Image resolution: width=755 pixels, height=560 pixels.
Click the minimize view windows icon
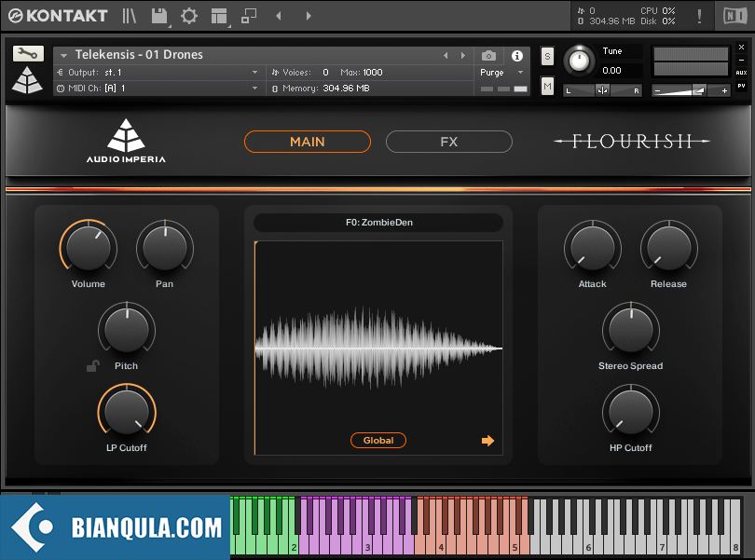click(x=249, y=16)
